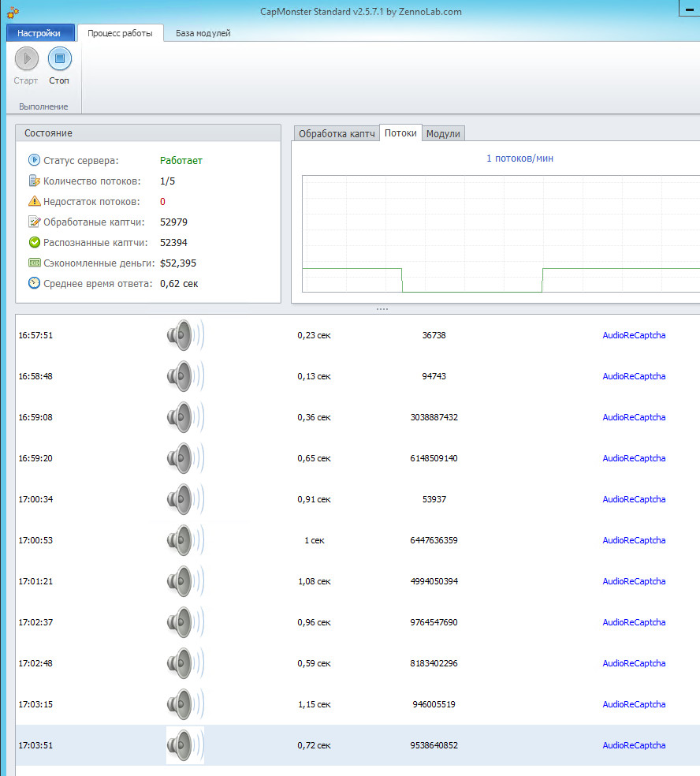Click the server status icon
Viewport: 700px width, 776px height.
(34, 160)
